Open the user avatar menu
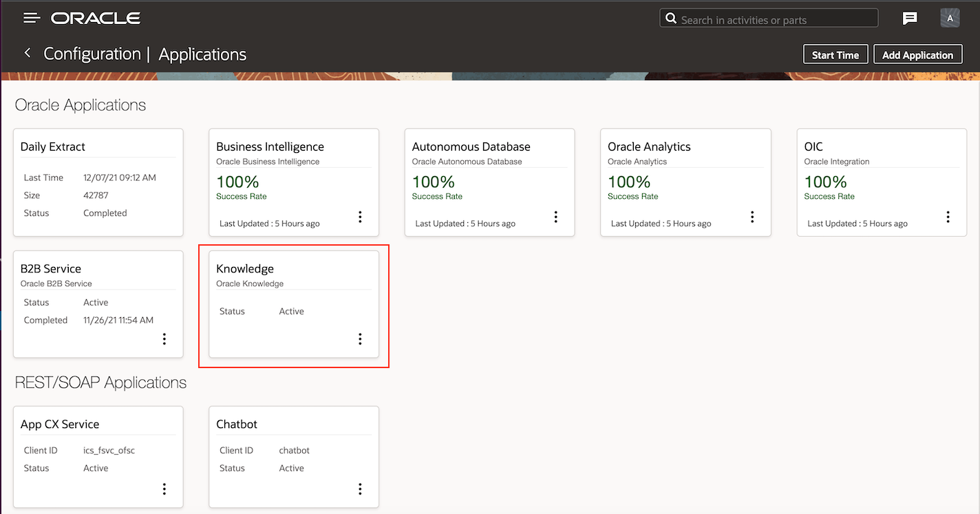 click(950, 19)
